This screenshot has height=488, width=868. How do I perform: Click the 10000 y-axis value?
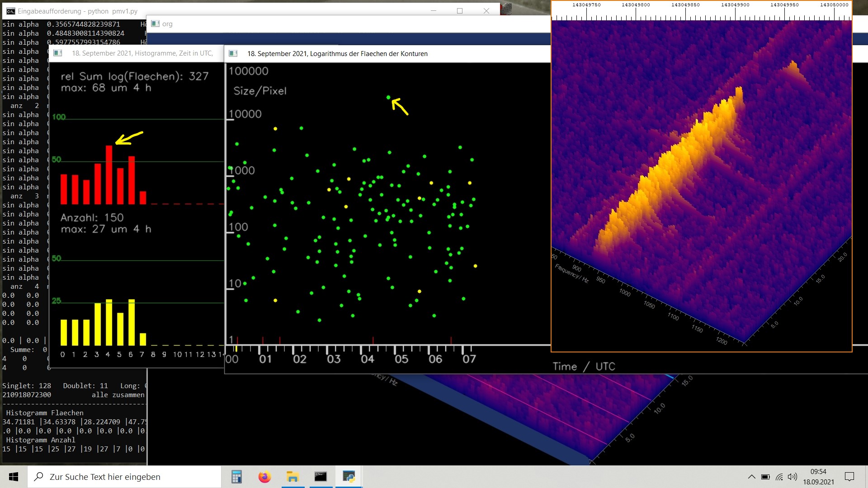[245, 114]
